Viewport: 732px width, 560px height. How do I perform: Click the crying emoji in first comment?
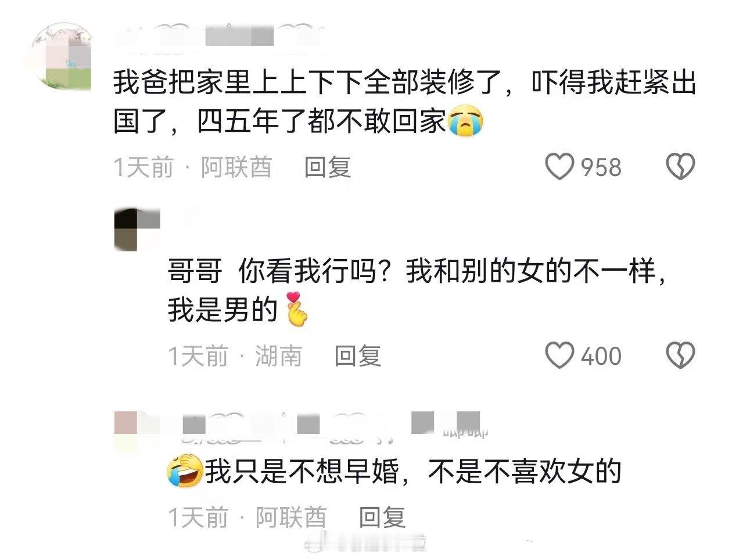pyautogui.click(x=467, y=121)
